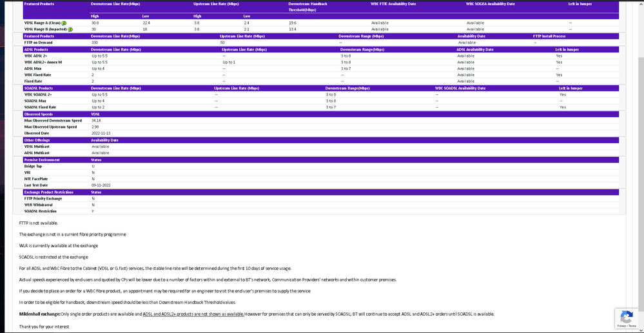This screenshot has width=644, height=333.
Task: Click "WBC SOGEA Availability Date" column header
Action: coord(491,4)
